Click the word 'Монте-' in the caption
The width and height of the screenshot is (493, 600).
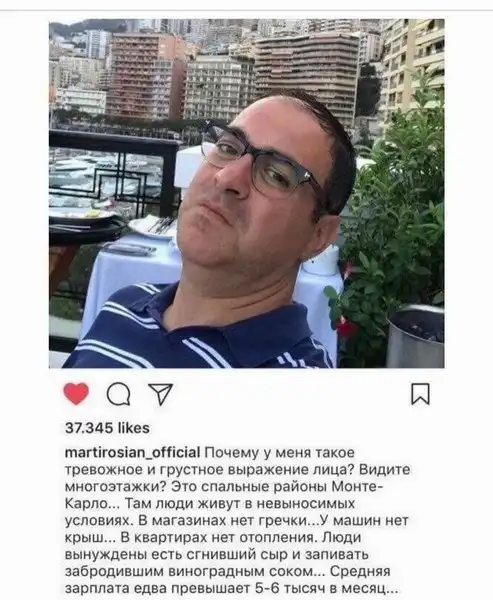[x=357, y=486]
